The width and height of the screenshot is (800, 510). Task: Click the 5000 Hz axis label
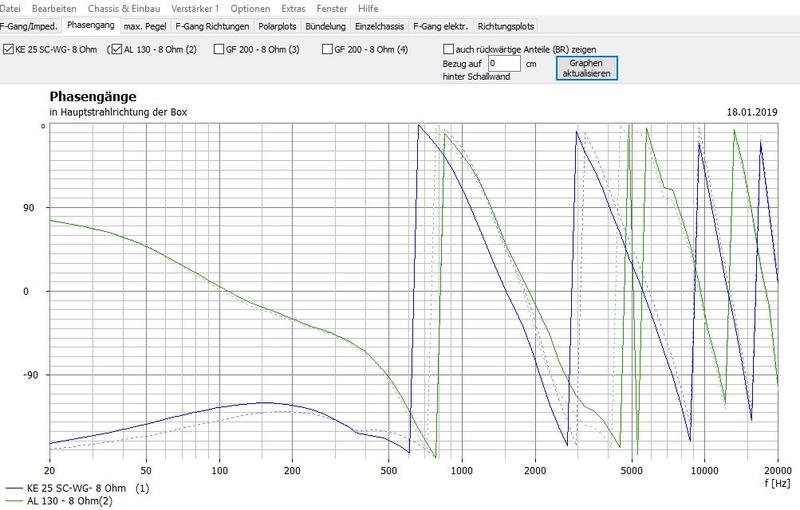pyautogui.click(x=632, y=471)
